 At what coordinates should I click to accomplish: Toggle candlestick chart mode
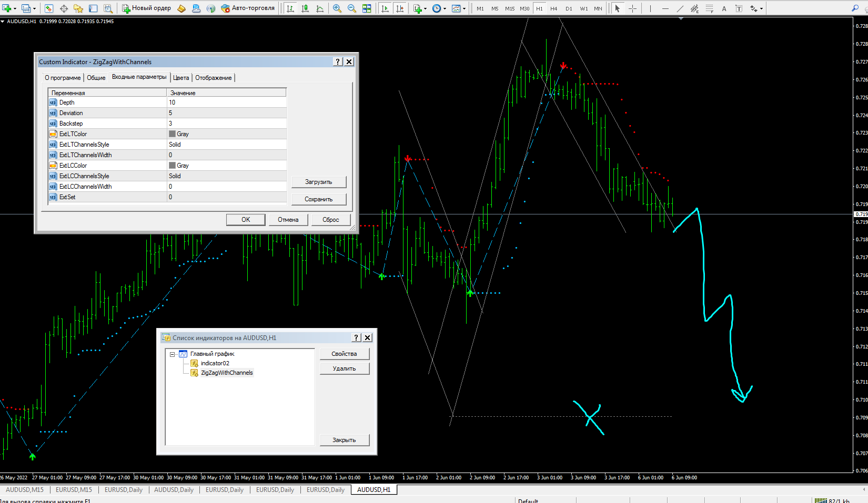tap(305, 8)
